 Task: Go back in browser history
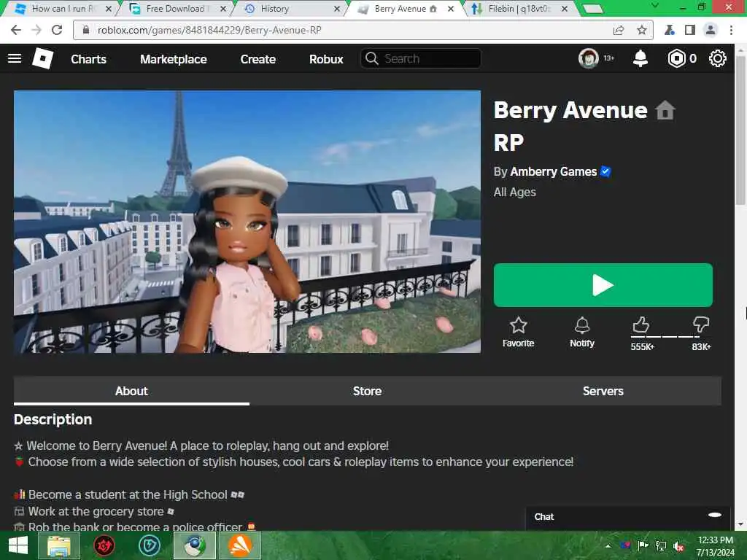pos(16,30)
